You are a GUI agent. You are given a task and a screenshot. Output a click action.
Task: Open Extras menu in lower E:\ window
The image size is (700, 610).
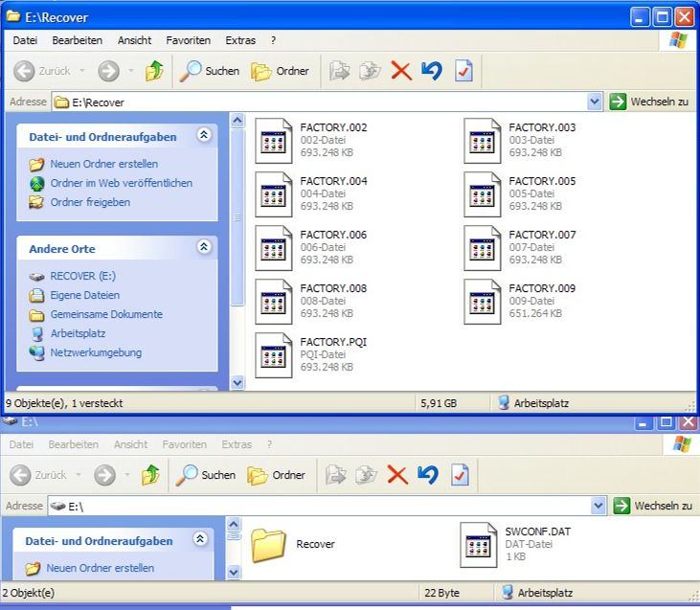(237, 444)
